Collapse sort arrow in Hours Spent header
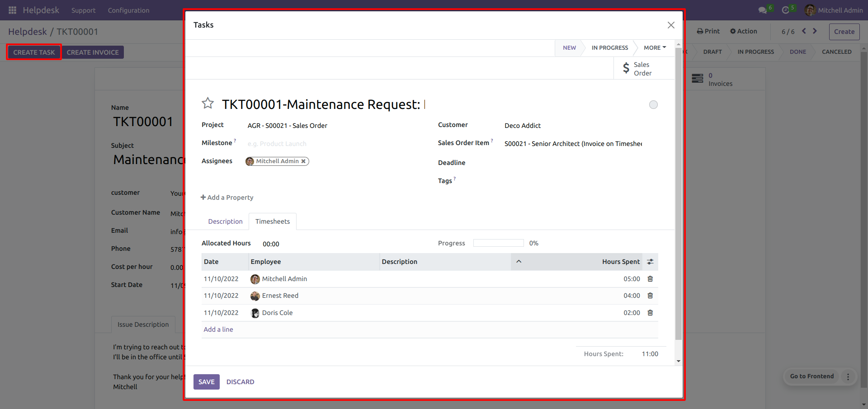 click(x=519, y=262)
